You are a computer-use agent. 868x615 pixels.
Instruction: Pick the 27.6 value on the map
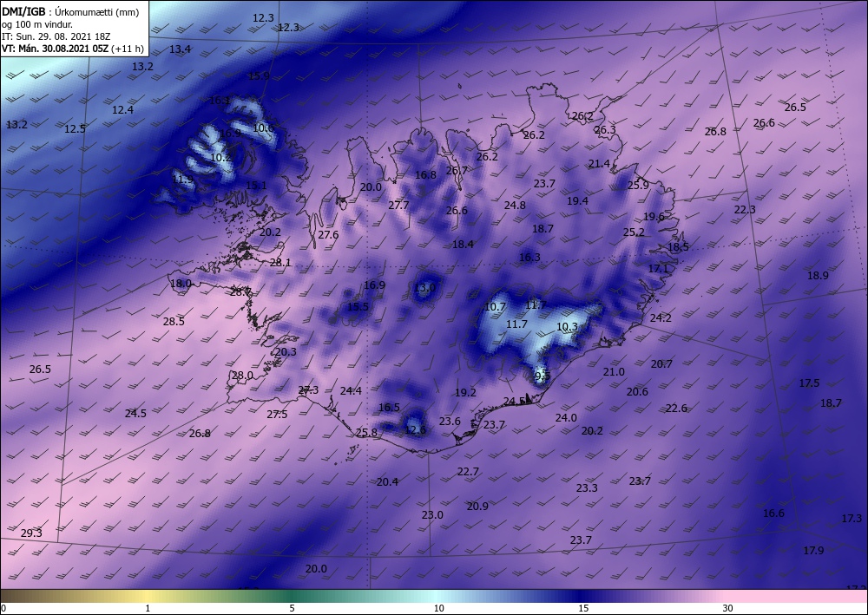[x=328, y=234]
